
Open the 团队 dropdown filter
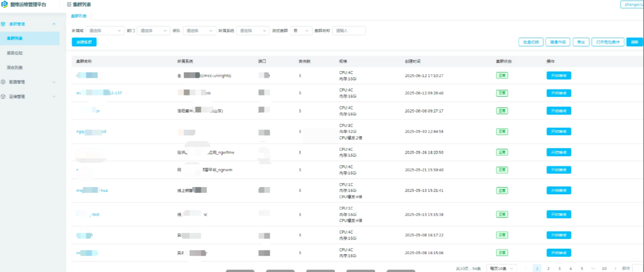click(x=199, y=31)
